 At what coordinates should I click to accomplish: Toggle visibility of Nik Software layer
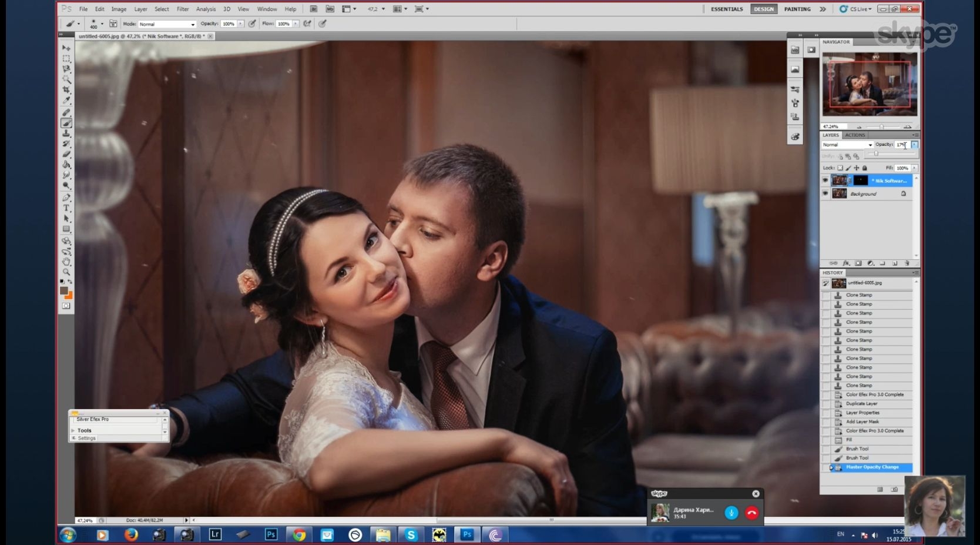(x=825, y=180)
